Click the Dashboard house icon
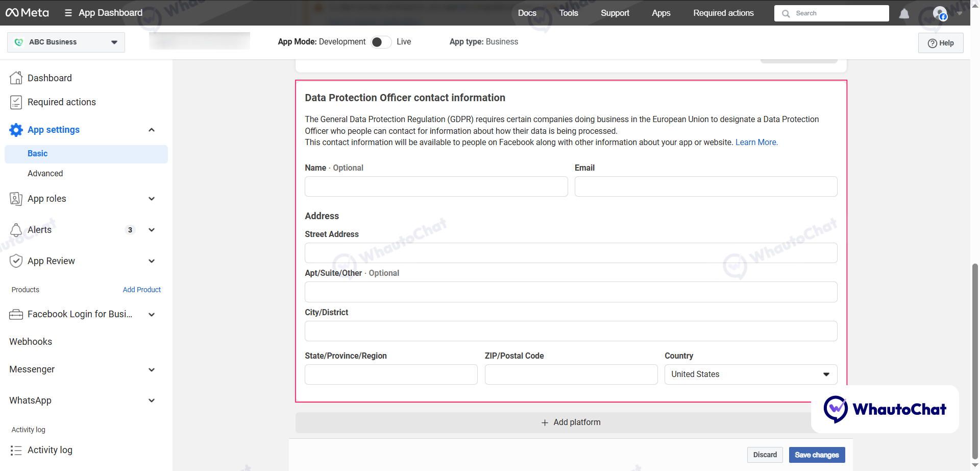 point(16,78)
